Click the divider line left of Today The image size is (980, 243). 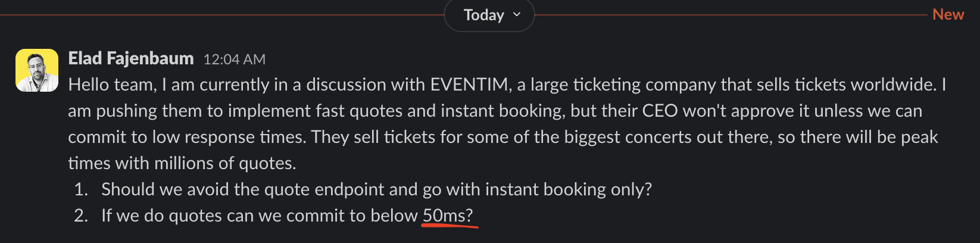coord(220,15)
